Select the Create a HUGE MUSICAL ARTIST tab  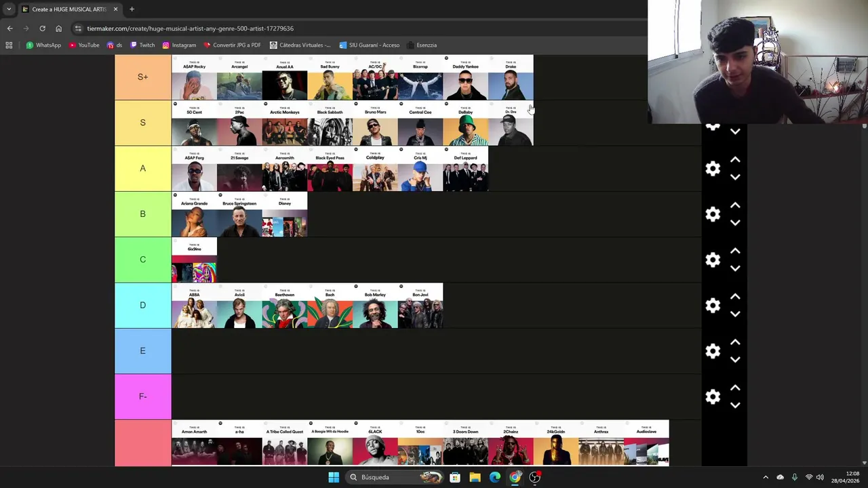pyautogui.click(x=69, y=9)
